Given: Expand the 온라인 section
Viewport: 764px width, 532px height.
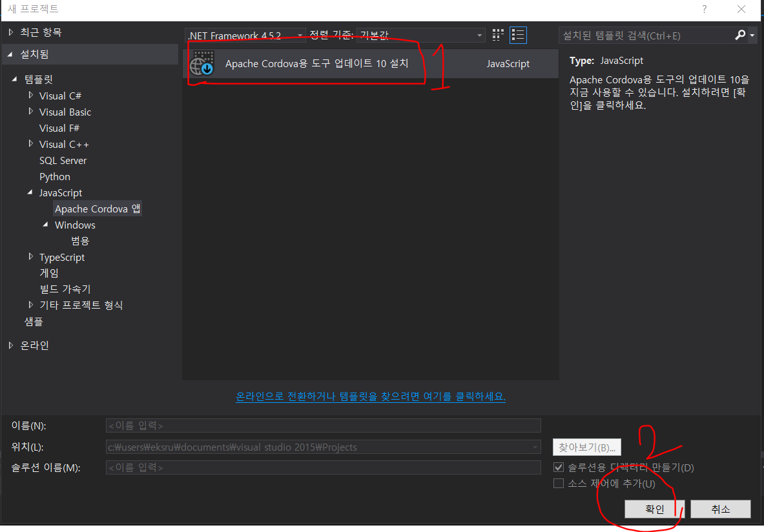Looking at the screenshot, I should pos(11,345).
